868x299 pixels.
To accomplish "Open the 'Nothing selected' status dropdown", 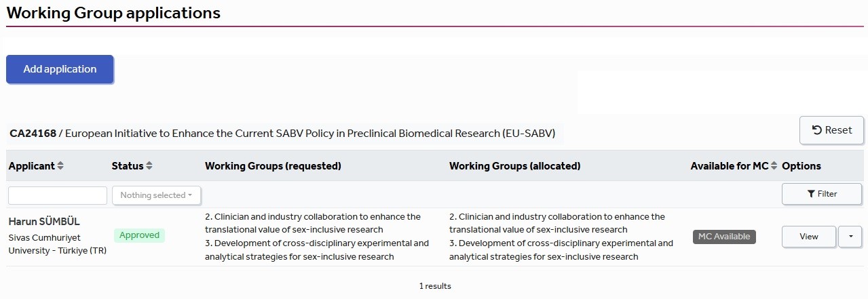I will (x=156, y=195).
